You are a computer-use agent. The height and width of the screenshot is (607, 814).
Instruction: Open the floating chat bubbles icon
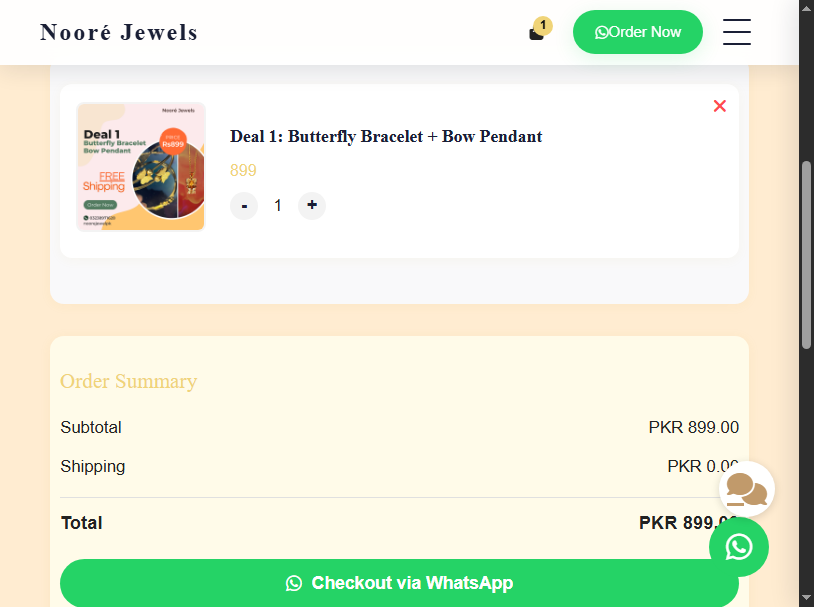click(x=746, y=489)
